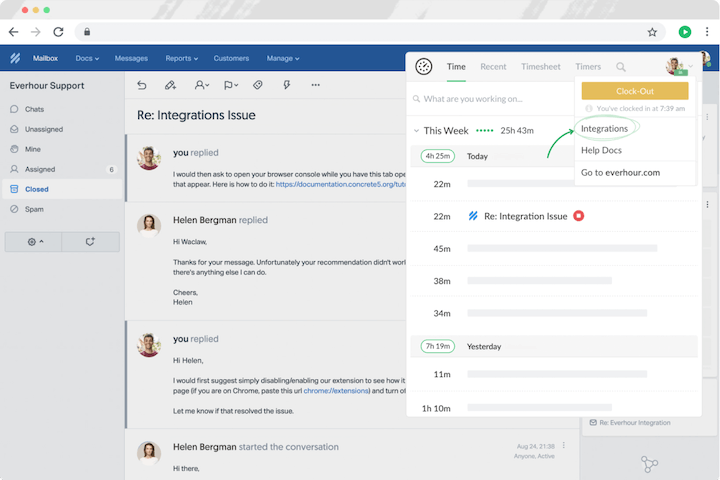The height and width of the screenshot is (480, 720).
Task: Open the Reports dropdown menu
Action: click(x=182, y=58)
